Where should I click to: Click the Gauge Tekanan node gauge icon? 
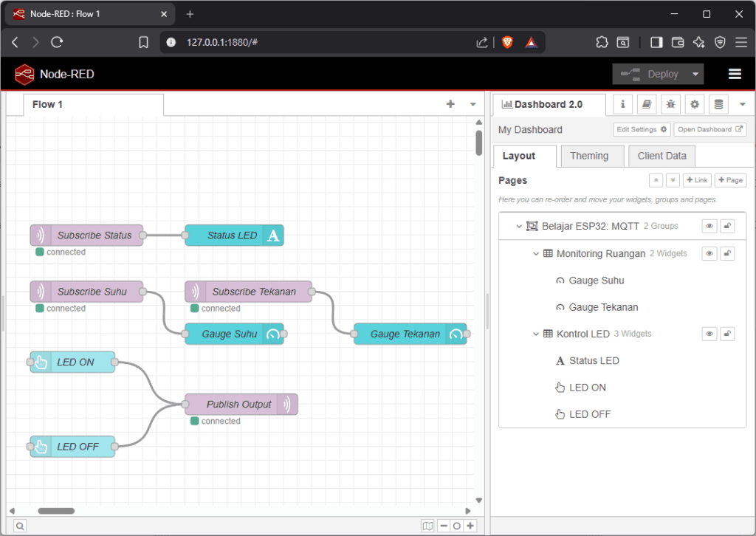[456, 334]
